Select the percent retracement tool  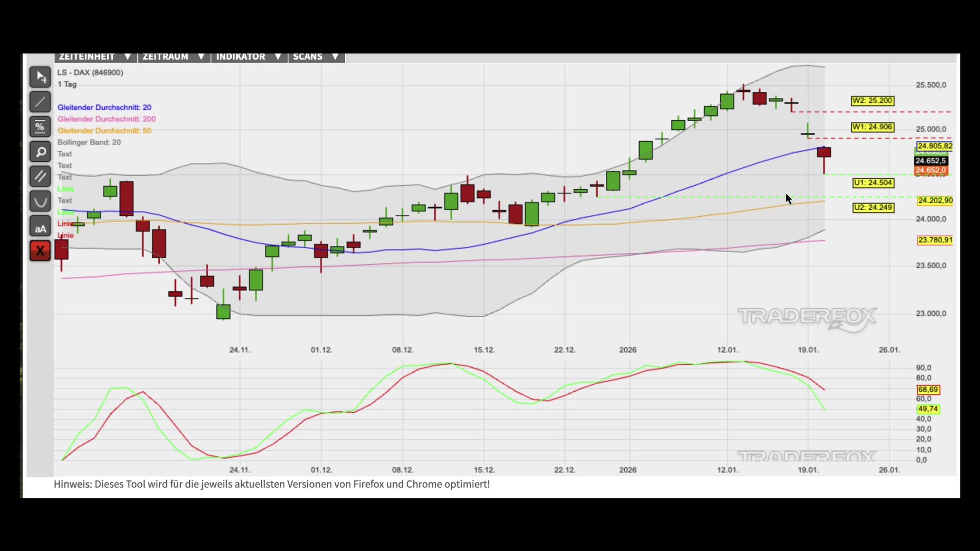40,127
